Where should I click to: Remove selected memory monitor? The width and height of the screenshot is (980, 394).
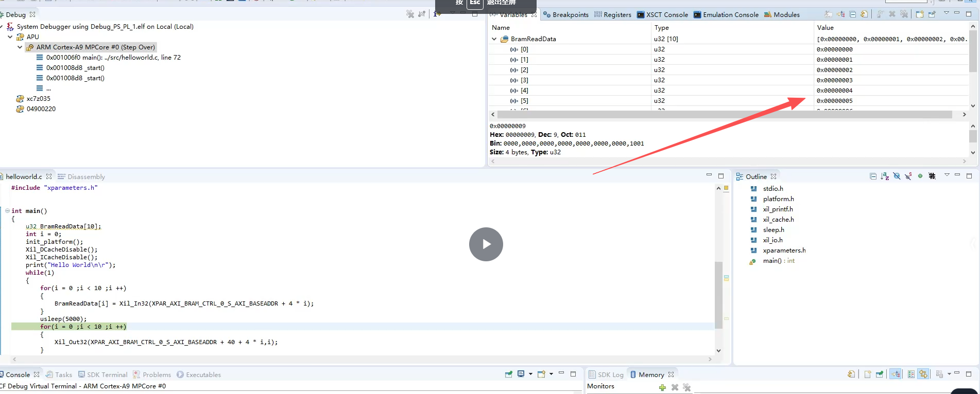point(675,387)
